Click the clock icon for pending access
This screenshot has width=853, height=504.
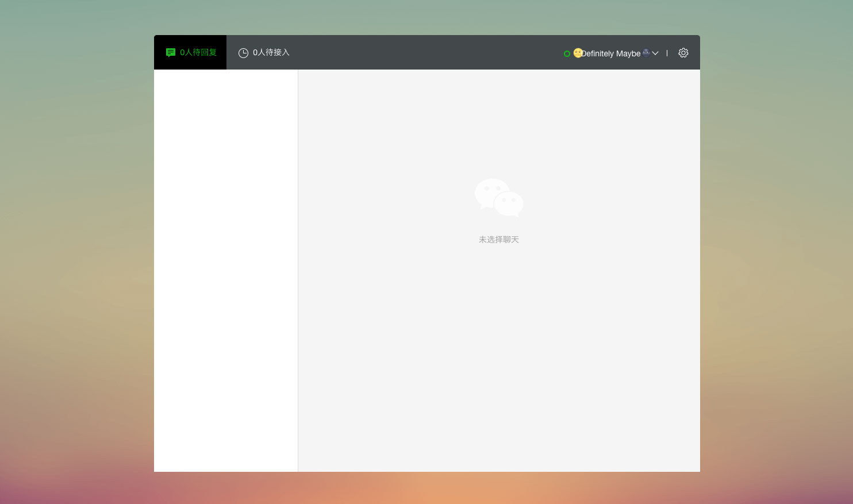click(x=243, y=53)
